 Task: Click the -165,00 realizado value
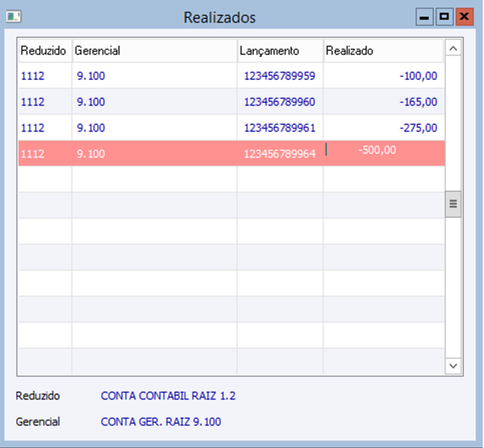(418, 102)
